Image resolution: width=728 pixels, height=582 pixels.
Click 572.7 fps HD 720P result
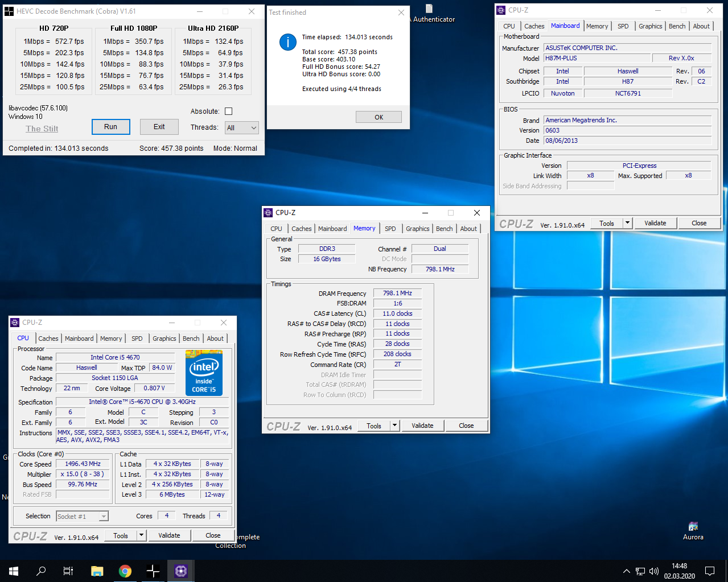click(69, 42)
